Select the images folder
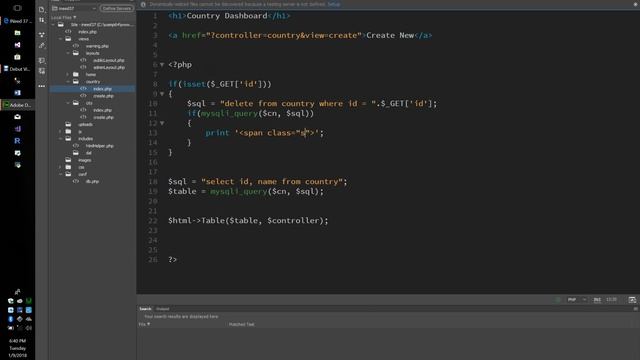Viewport: 640px width, 360px height. tap(84, 160)
